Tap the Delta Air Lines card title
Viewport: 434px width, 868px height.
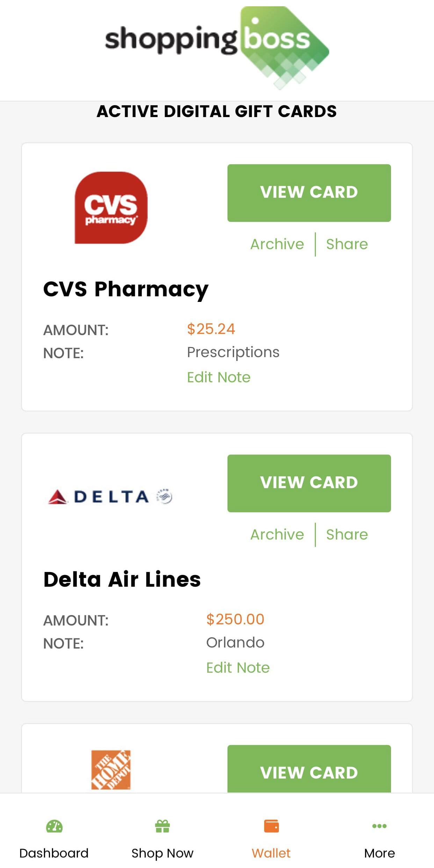coord(122,579)
